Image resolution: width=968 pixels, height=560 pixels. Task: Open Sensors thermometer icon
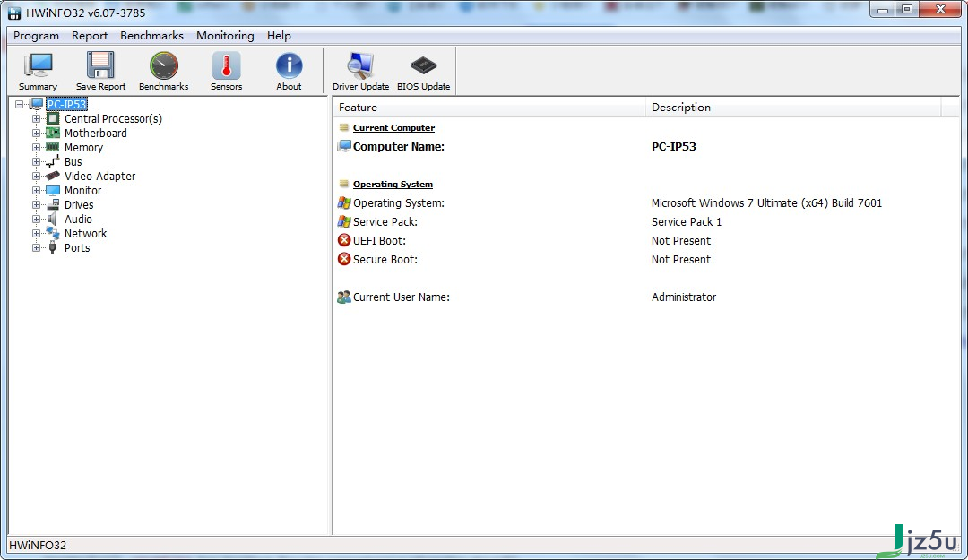(x=226, y=65)
